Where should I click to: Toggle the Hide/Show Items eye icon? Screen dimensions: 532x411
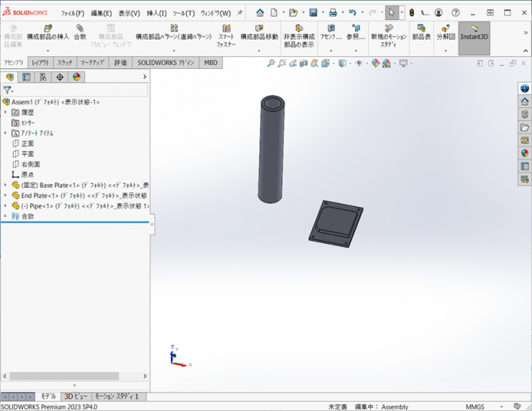[358, 63]
